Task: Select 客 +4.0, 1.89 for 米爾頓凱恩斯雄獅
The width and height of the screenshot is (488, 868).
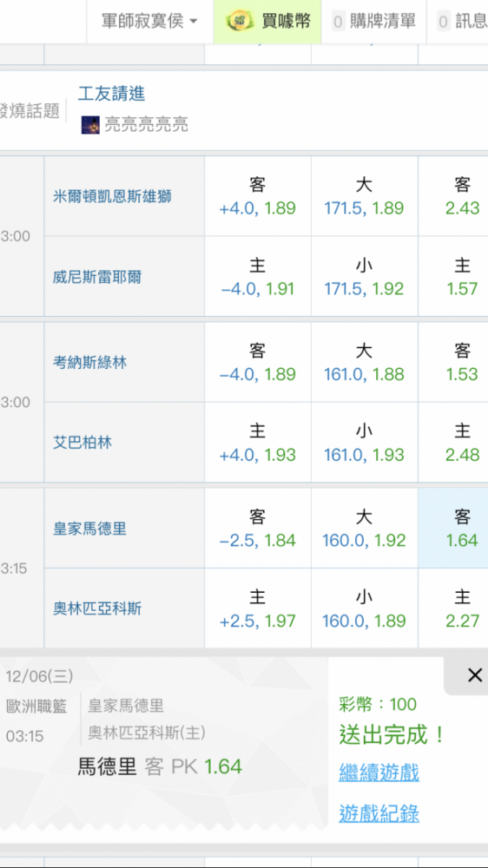Action: [x=258, y=196]
